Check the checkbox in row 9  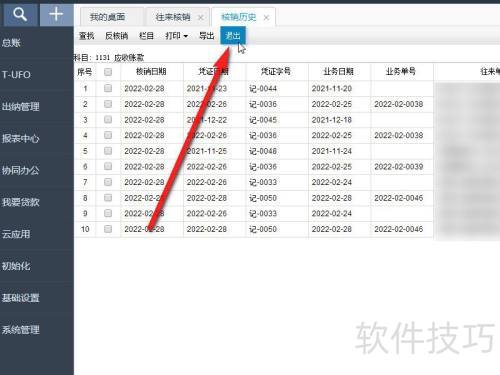[x=108, y=213]
